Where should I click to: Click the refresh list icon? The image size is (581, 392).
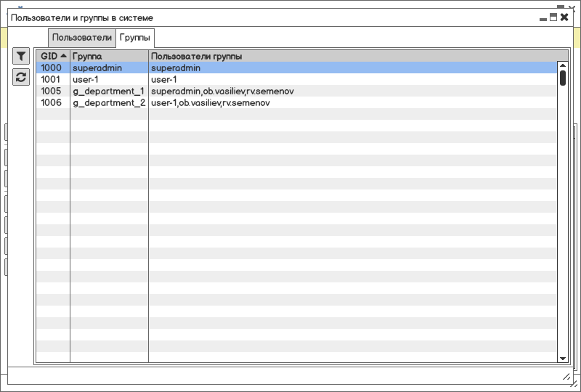21,77
